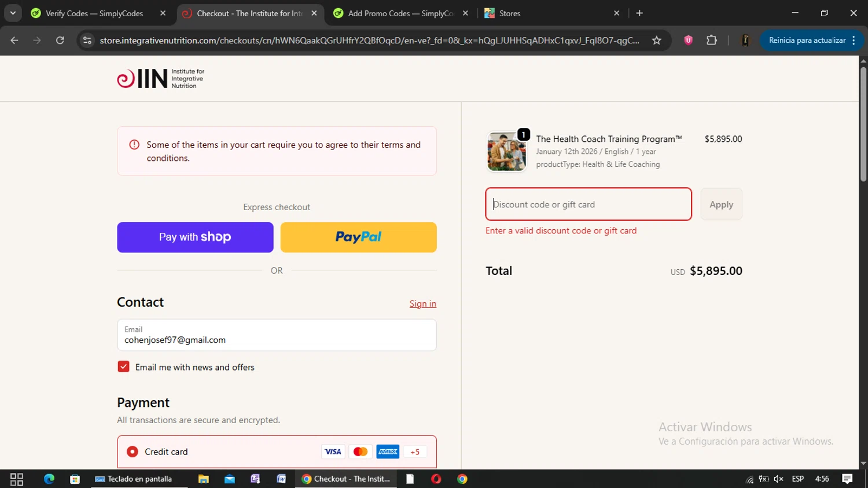Click the error alert icon in the terms message
This screenshot has width=868, height=488.
[x=134, y=145]
